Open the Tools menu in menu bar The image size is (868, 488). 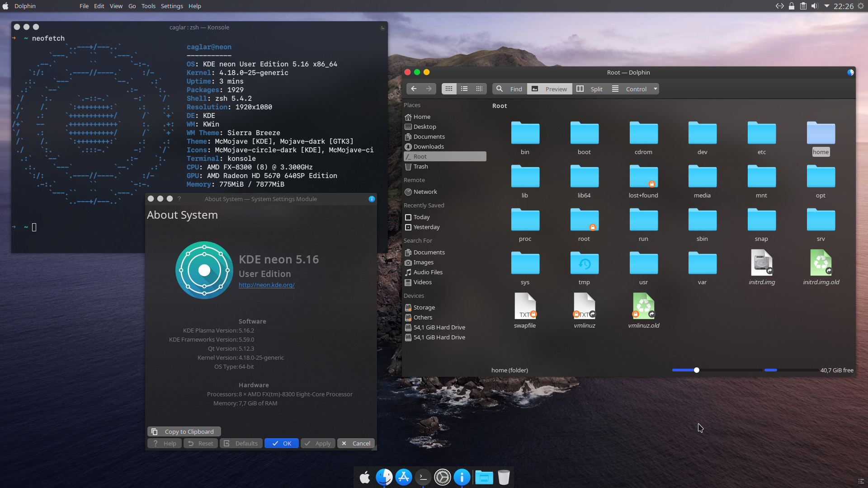tap(148, 6)
